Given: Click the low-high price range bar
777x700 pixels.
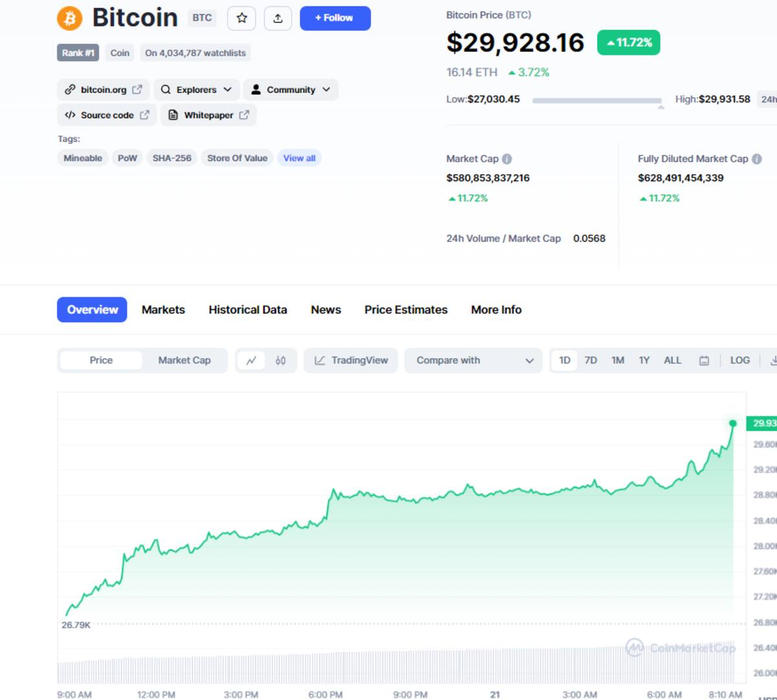Looking at the screenshot, I should point(596,100).
